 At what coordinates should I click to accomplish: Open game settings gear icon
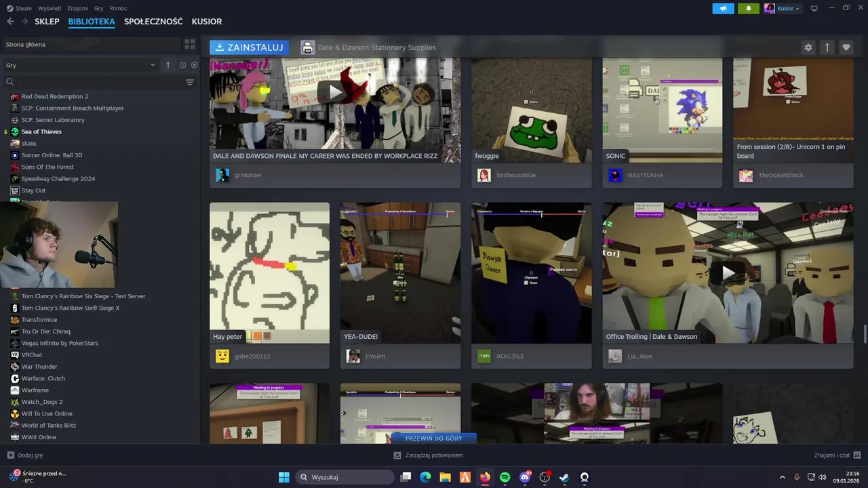point(808,47)
